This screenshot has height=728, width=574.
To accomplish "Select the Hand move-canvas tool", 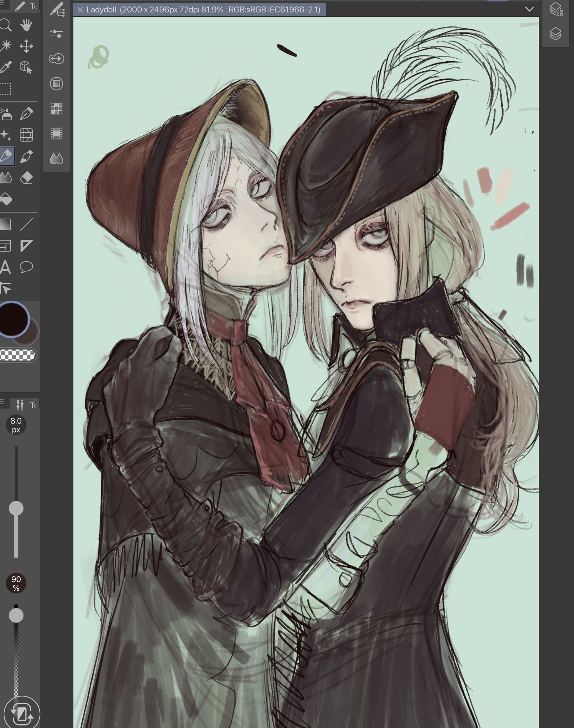I will [x=26, y=25].
